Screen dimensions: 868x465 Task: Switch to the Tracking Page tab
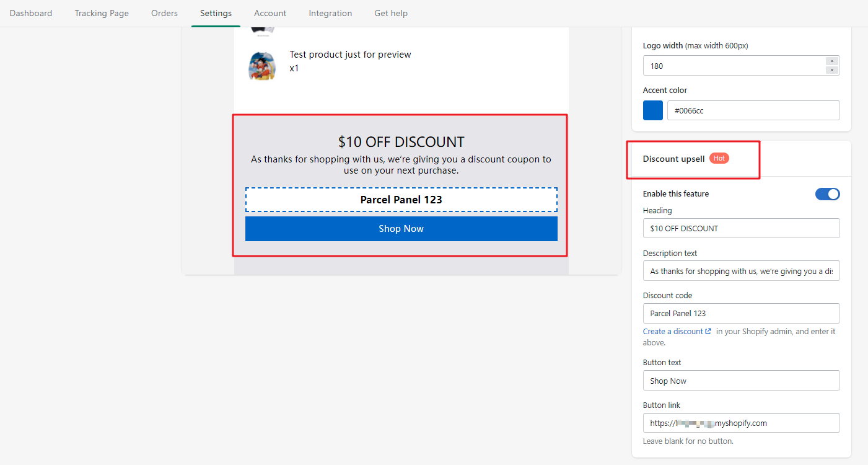[x=102, y=13]
